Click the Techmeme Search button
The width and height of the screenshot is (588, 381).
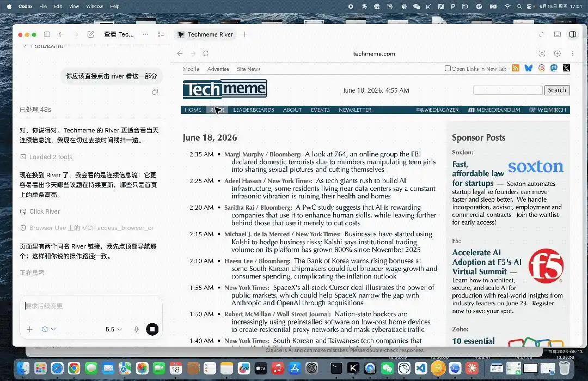pyautogui.click(x=557, y=90)
